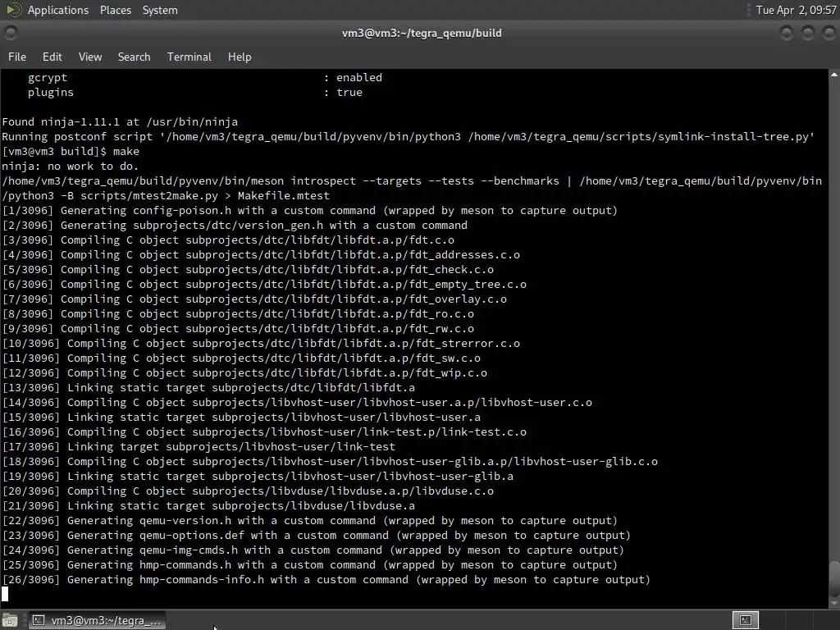Click the window title vm3@vm3:~/tegra_qemu/build

click(422, 33)
